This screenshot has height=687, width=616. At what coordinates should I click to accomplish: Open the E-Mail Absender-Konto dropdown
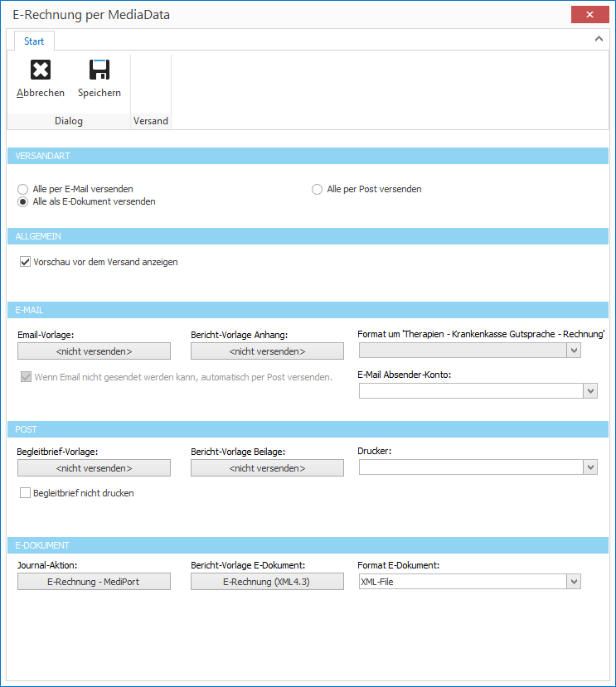590,391
